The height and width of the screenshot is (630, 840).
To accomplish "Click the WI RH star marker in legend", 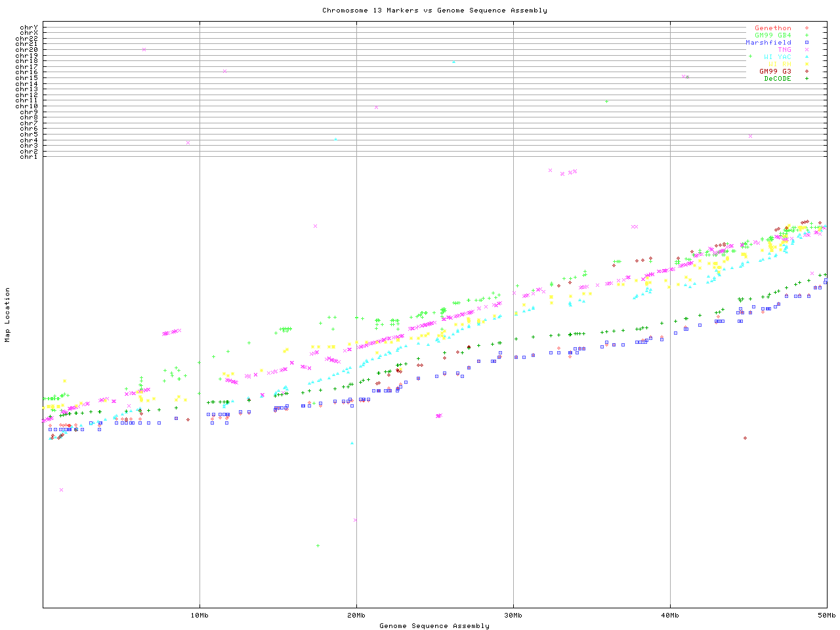I will click(807, 64).
